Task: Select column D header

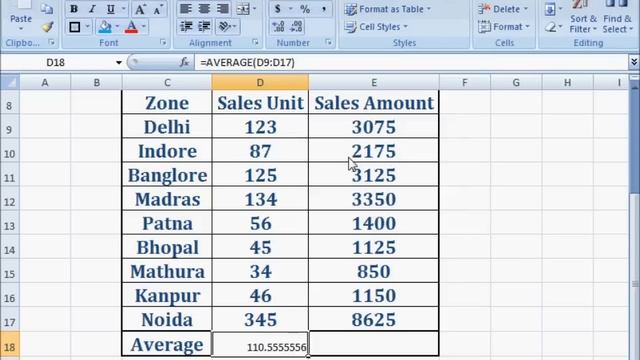Action: [x=260, y=82]
